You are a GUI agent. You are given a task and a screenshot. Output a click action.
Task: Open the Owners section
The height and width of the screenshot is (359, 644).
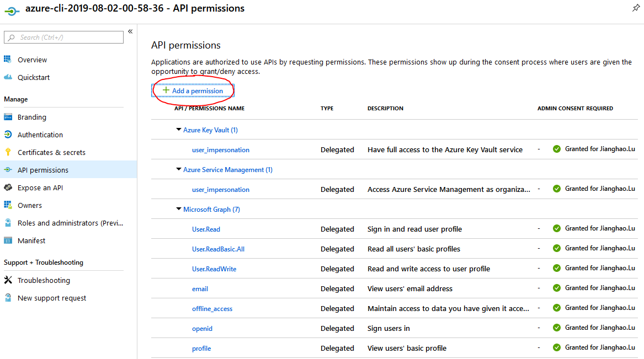pos(30,206)
